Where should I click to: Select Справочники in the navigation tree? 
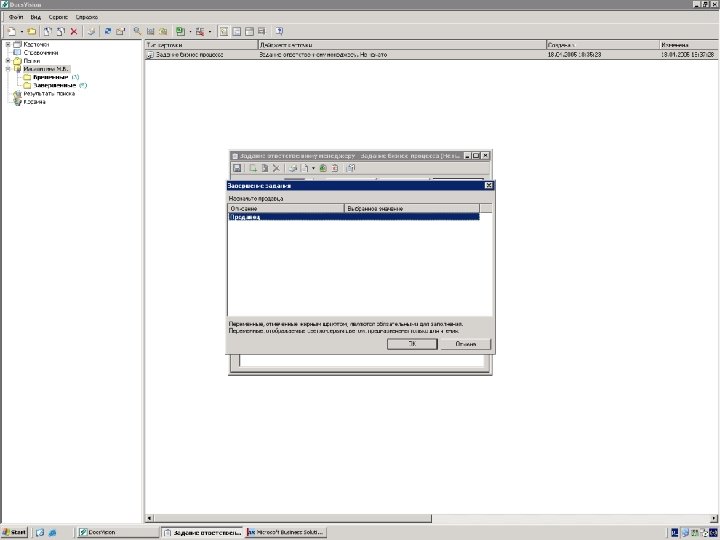41,53
